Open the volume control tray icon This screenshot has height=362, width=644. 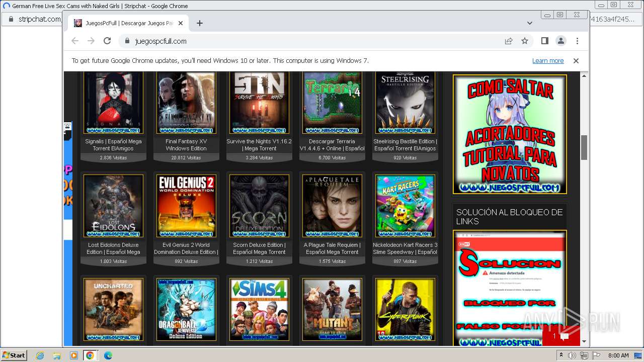572,355
